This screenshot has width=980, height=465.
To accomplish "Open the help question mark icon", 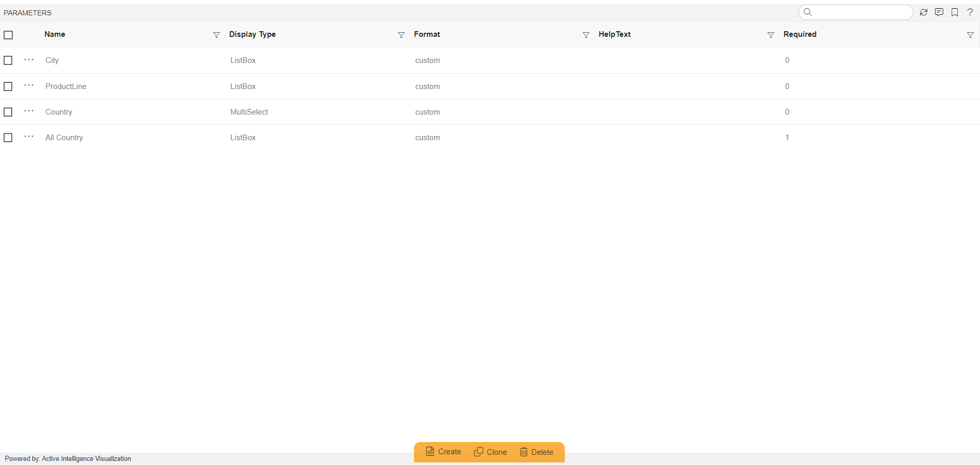I will coord(970,12).
